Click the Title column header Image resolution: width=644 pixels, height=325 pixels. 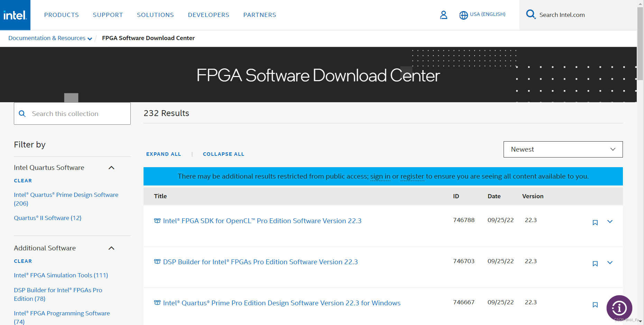pyautogui.click(x=160, y=196)
